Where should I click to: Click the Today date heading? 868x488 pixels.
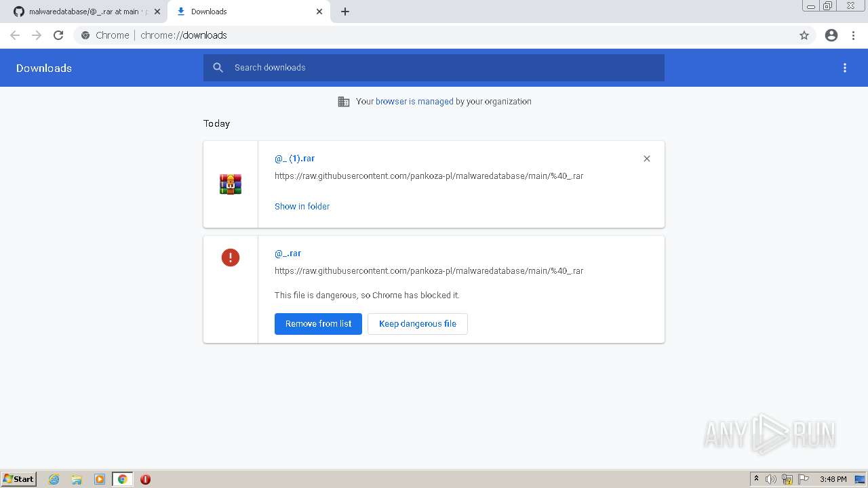pyautogui.click(x=216, y=124)
